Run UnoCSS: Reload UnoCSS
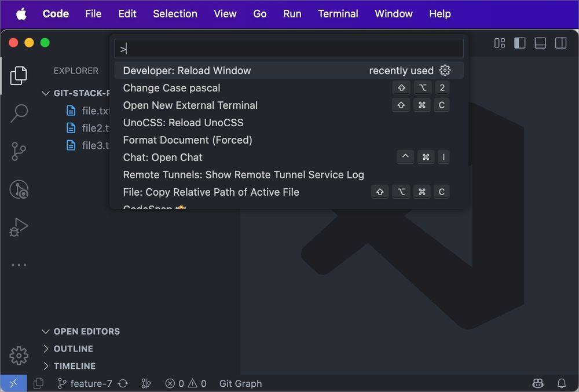 click(x=289, y=123)
